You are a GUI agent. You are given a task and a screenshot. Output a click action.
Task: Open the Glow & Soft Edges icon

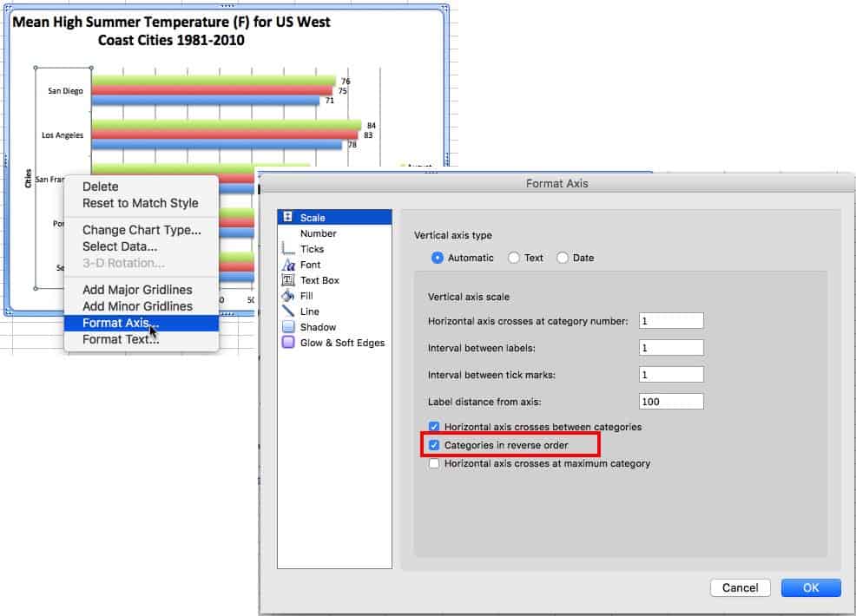coord(288,343)
